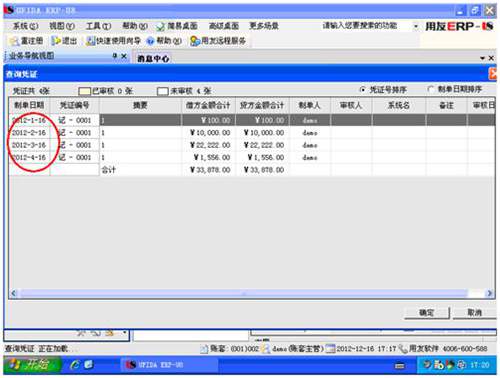The height and width of the screenshot is (378, 500).
Task: Close the 业务导航视图 panel
Action: tap(124, 56)
